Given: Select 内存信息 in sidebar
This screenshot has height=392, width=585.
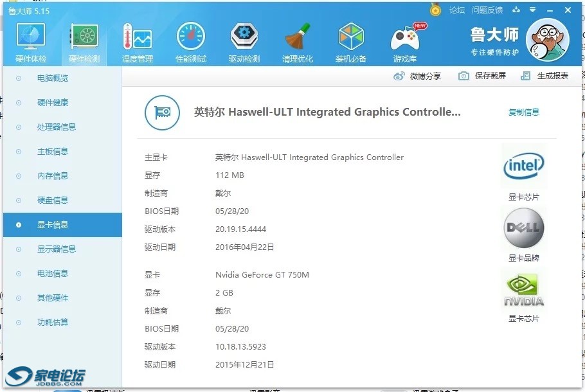Looking at the screenshot, I should point(62,176).
